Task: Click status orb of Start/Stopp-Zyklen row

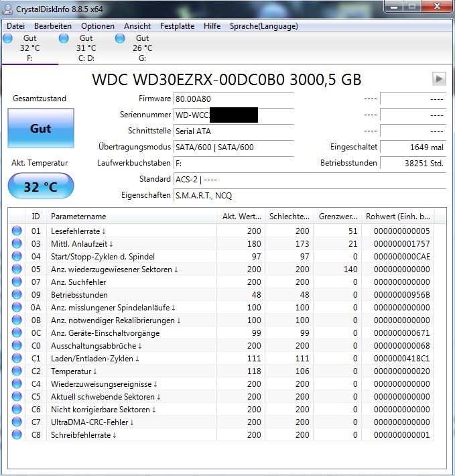Action: [17, 256]
